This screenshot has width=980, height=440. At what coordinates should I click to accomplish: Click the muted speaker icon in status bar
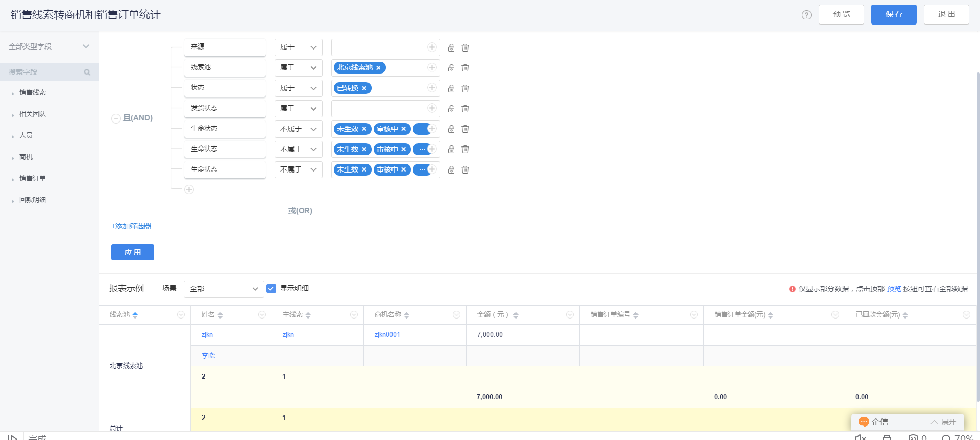pyautogui.click(x=861, y=437)
